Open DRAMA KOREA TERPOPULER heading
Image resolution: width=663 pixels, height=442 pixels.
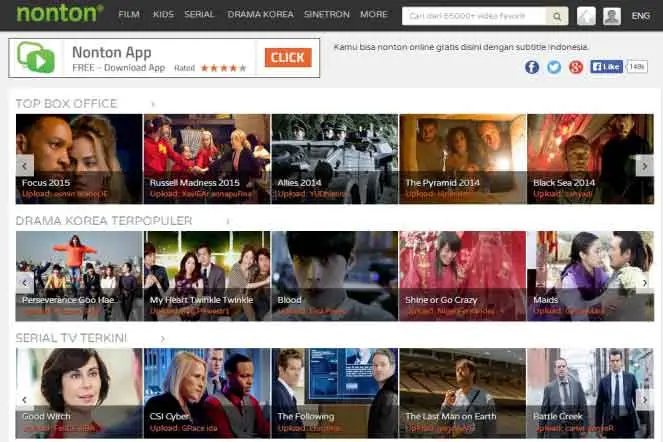coord(104,221)
